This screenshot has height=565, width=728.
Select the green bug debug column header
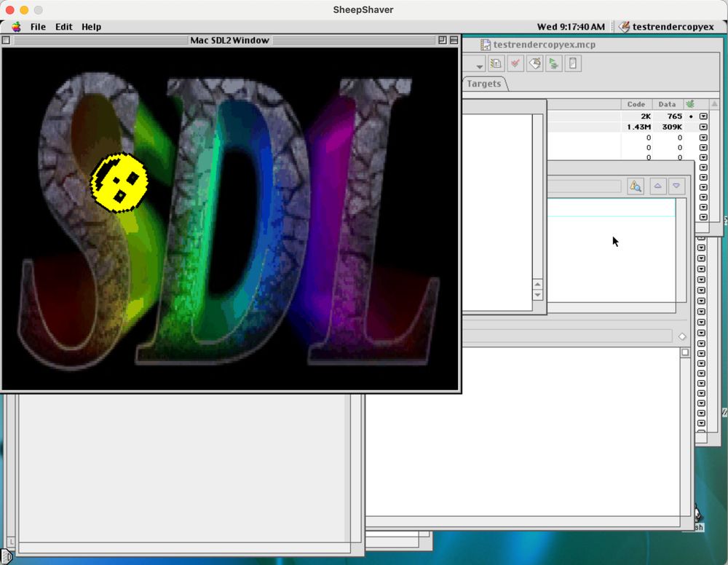click(690, 104)
